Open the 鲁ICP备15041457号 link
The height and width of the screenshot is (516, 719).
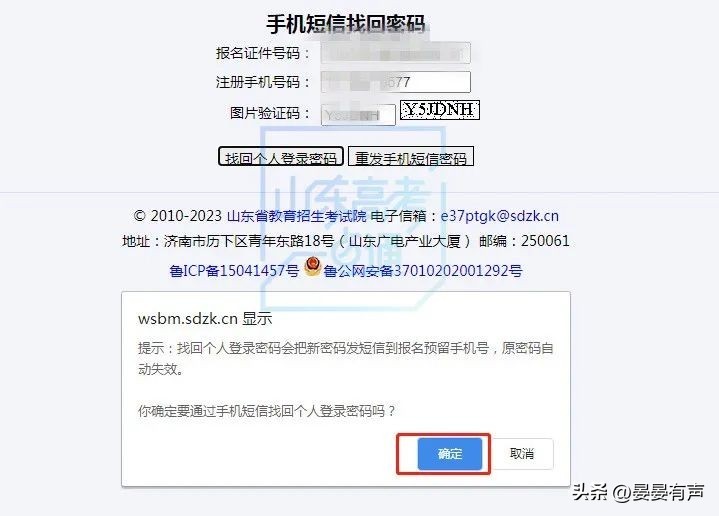pyautogui.click(x=234, y=271)
